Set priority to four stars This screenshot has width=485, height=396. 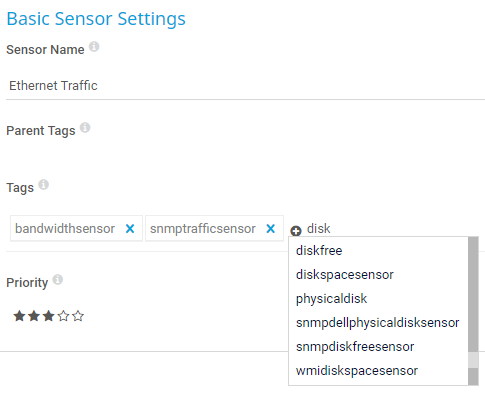pyautogui.click(x=63, y=316)
